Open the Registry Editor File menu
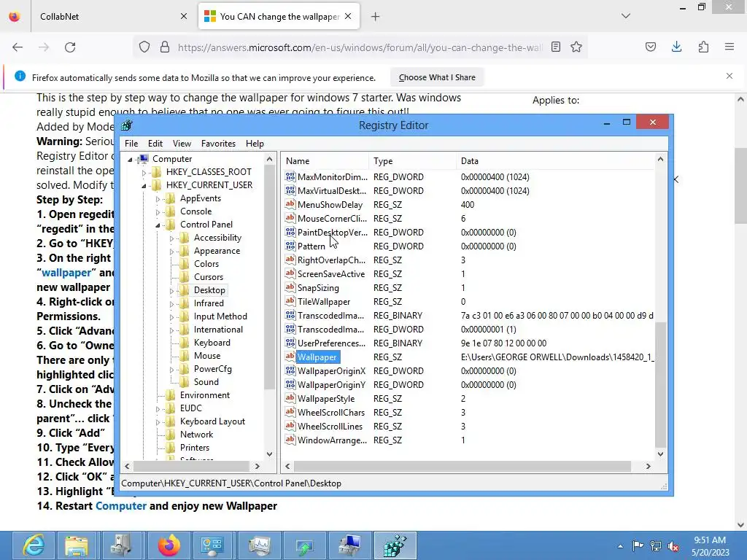This screenshot has height=560, width=747. click(131, 144)
